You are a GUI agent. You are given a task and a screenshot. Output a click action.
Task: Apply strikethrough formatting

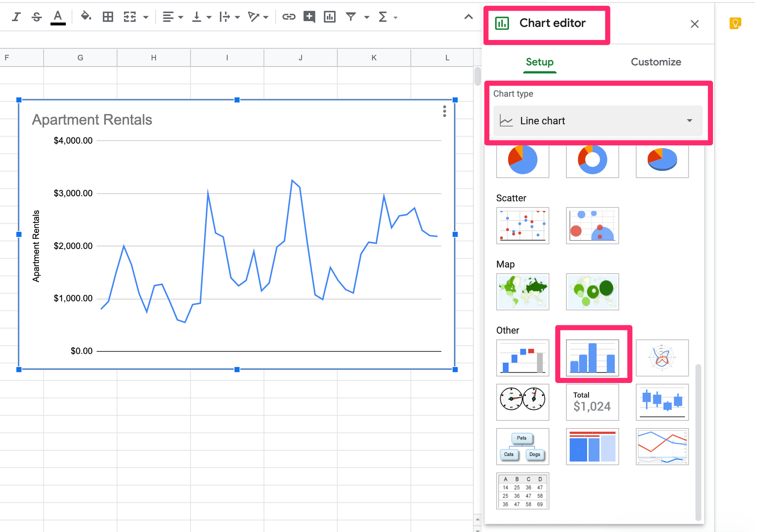click(x=37, y=17)
